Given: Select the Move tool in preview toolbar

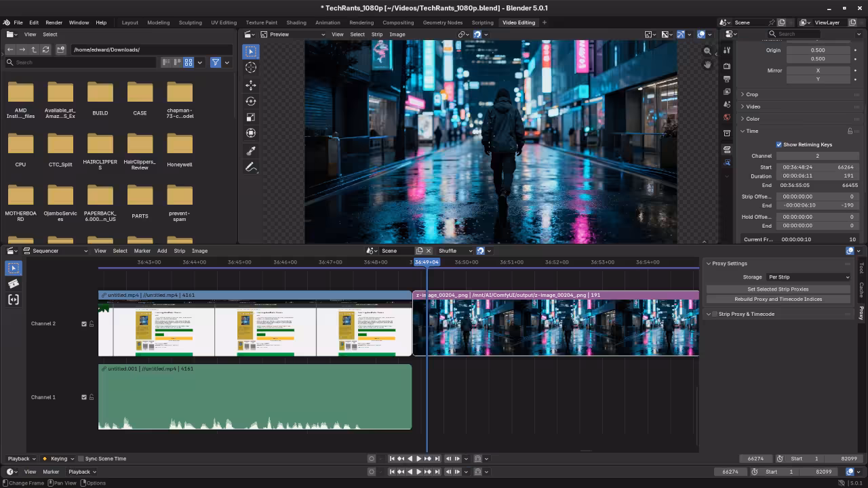Looking at the screenshot, I should (251, 85).
